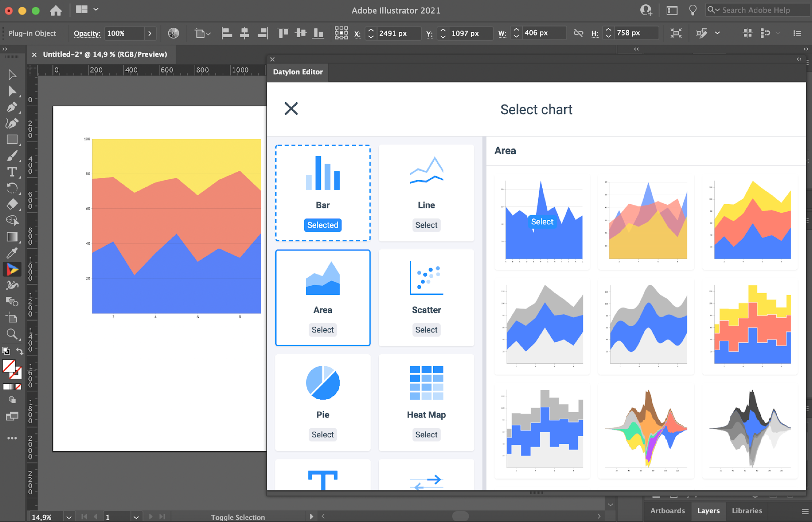This screenshot has width=812, height=522.
Task: Click Select button under Heat Map
Action: [426, 434]
